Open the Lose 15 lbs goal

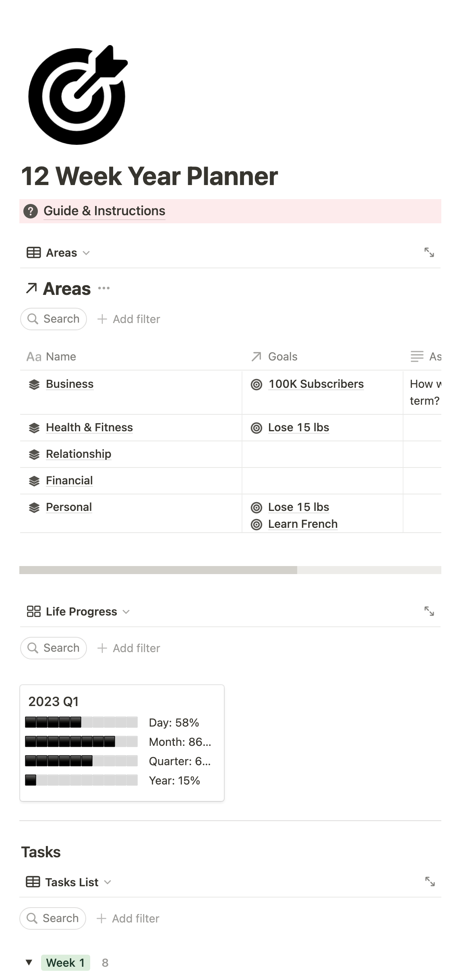(299, 428)
